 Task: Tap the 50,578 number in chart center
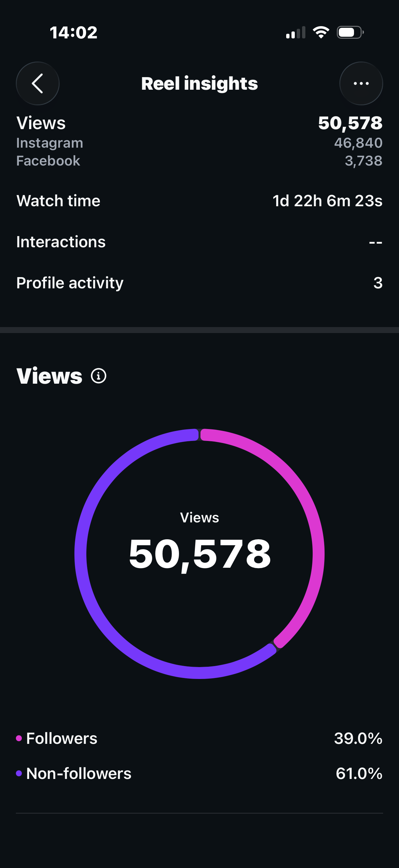click(200, 554)
